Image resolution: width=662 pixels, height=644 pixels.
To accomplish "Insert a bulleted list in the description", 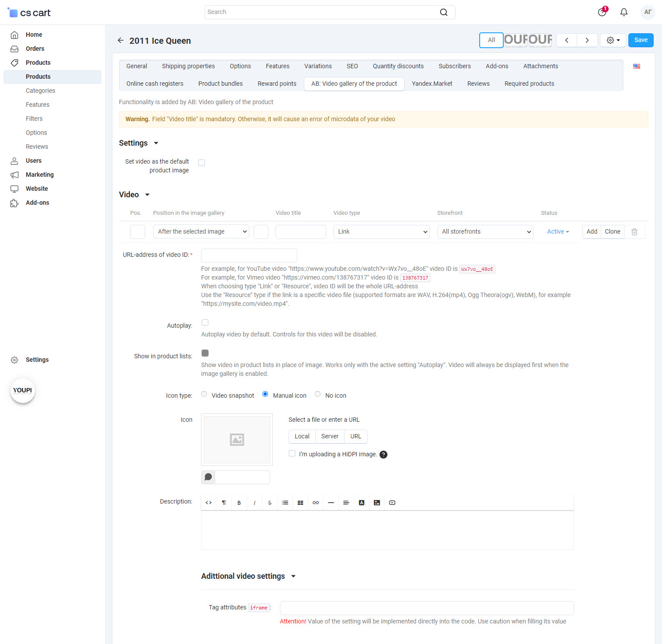I will (x=285, y=502).
